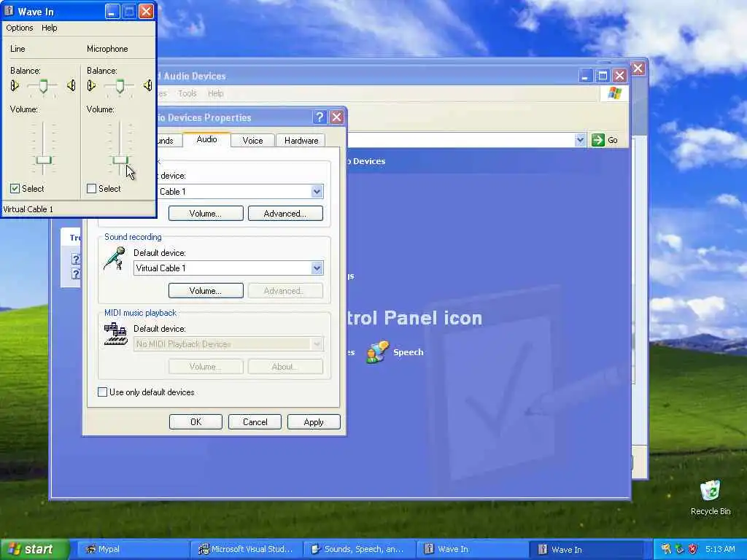Click right speaker icon of Microphone balance
The image size is (747, 560).
[x=147, y=86]
